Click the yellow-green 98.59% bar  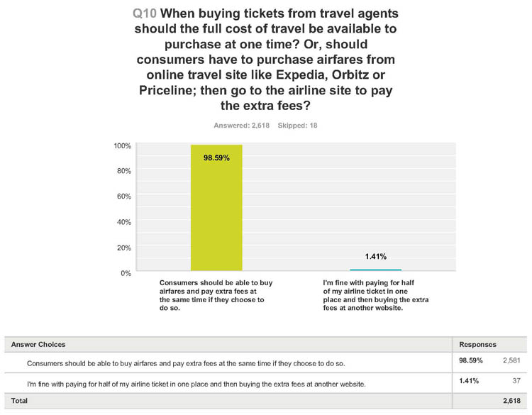click(216, 208)
